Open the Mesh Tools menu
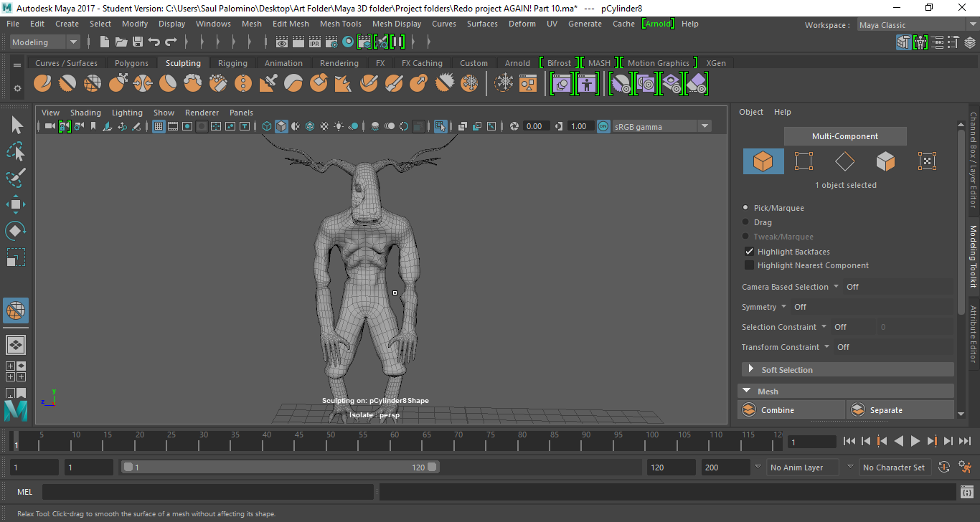The height and width of the screenshot is (522, 980). pyautogui.click(x=340, y=24)
